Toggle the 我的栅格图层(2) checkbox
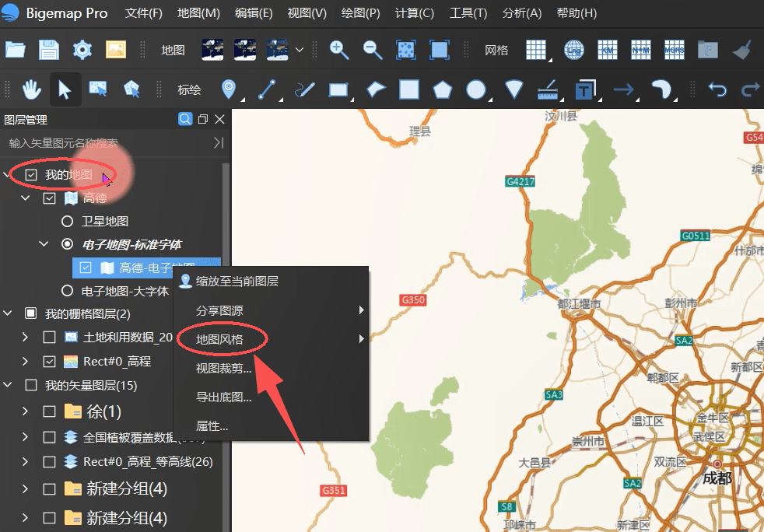Viewport: 764px width, 532px height. pos(31,313)
